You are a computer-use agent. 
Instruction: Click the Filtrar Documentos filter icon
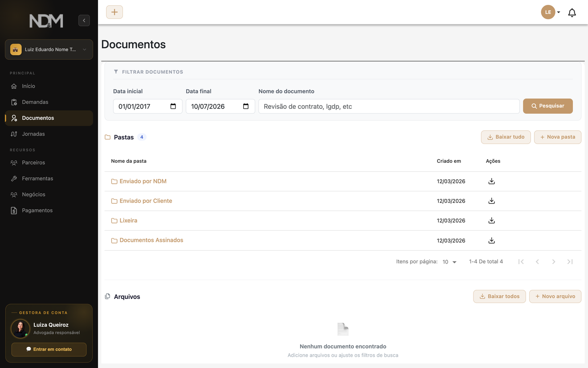coord(116,72)
